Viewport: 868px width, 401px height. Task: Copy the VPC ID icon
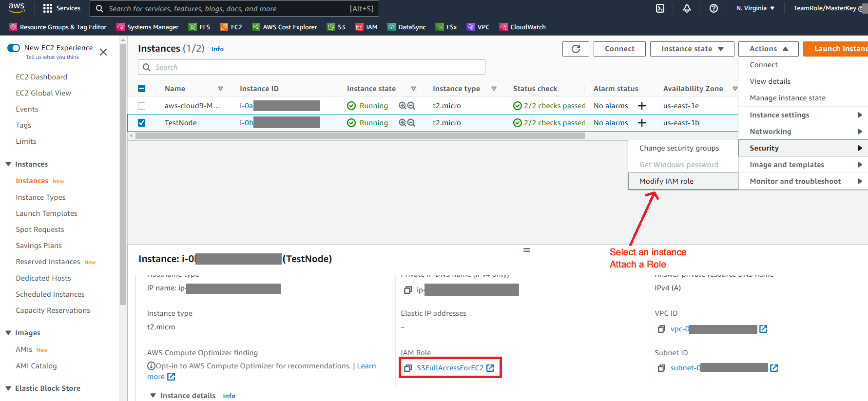pyautogui.click(x=661, y=329)
